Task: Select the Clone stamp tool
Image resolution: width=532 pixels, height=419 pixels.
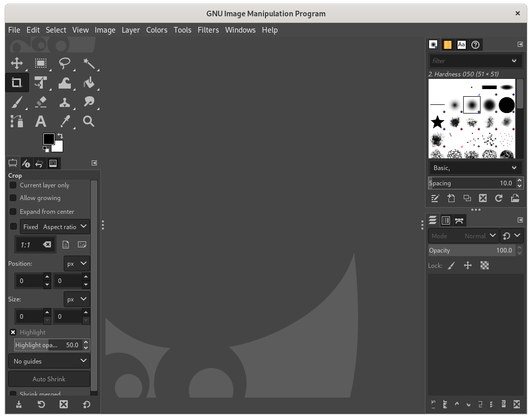Action: 65,102
